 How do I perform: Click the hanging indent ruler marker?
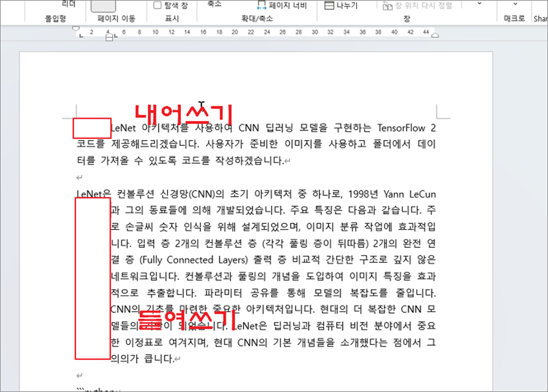tap(110, 36)
